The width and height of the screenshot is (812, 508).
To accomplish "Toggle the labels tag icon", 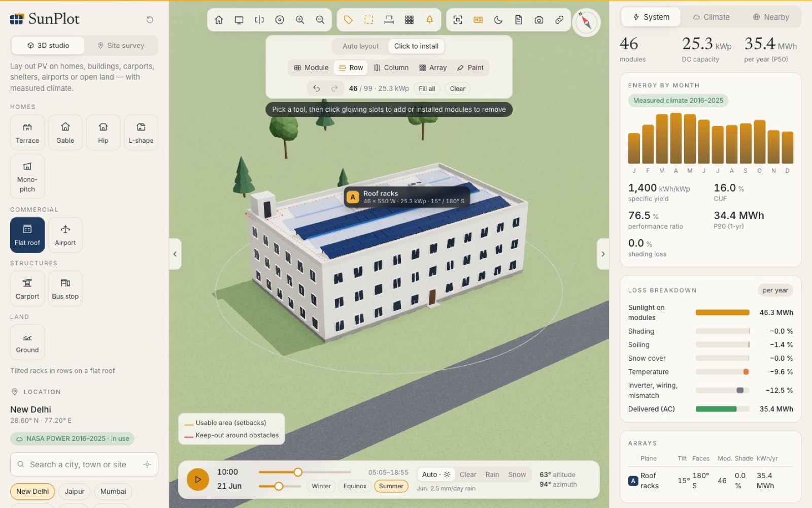I will pos(348,20).
